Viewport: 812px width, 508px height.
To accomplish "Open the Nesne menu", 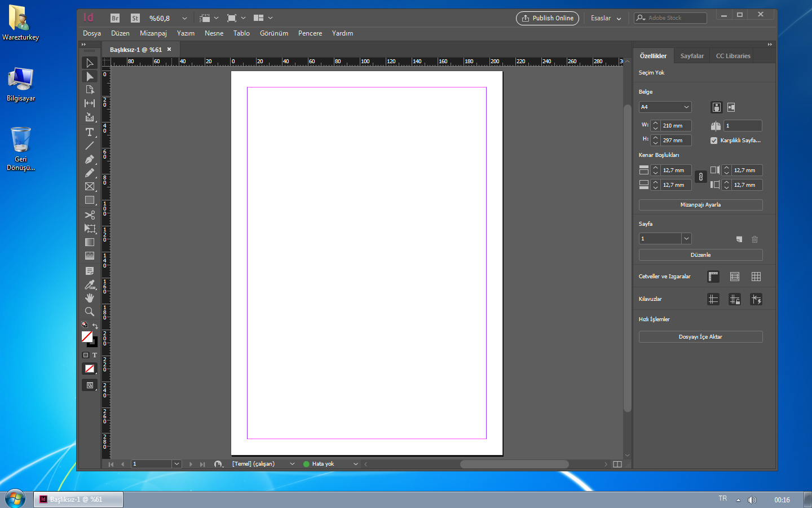I will coord(214,33).
